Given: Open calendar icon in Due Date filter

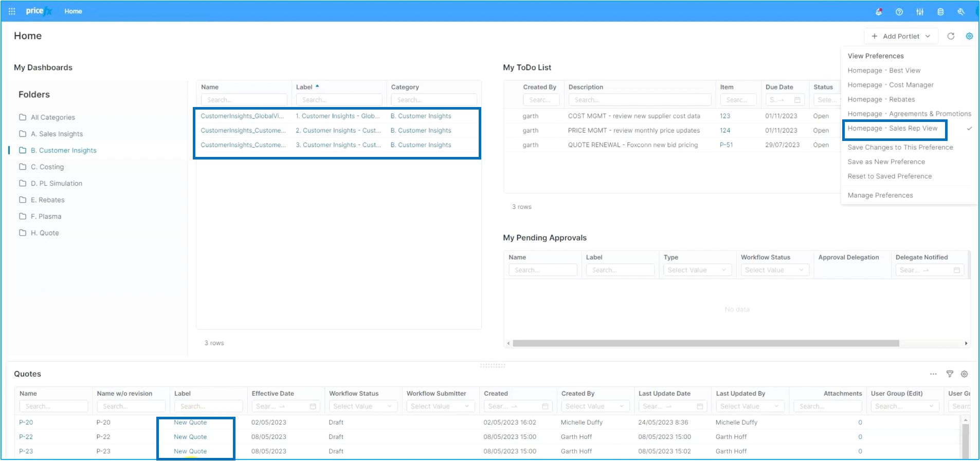Looking at the screenshot, I should pos(797,100).
